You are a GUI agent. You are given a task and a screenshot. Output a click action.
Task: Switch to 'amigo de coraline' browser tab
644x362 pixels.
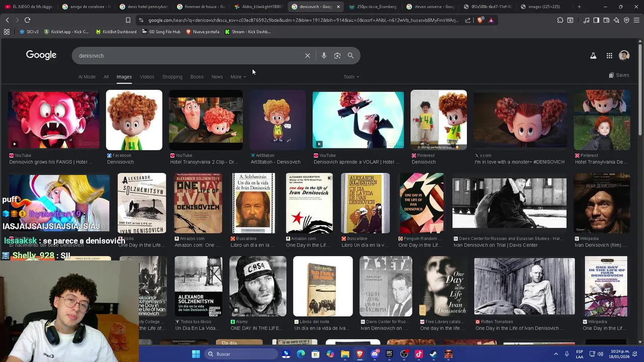click(x=86, y=7)
